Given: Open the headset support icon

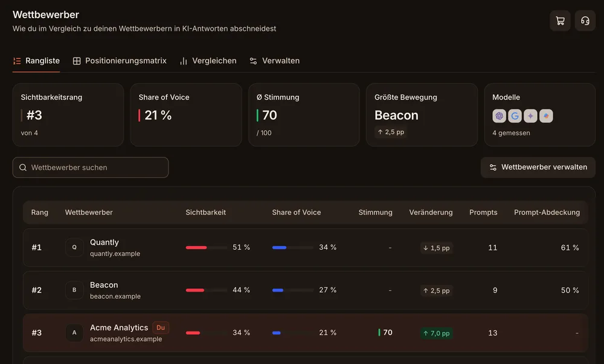Looking at the screenshot, I should coord(585,21).
